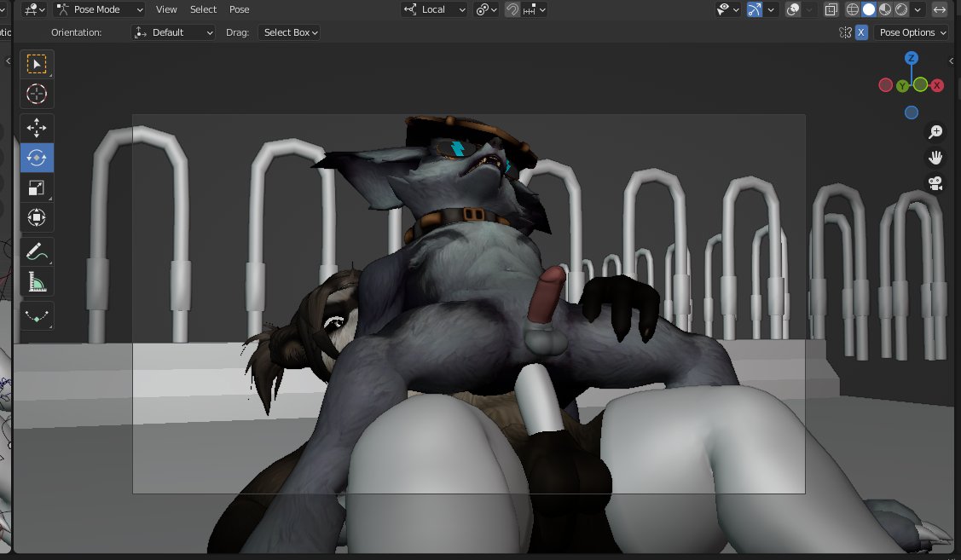Click the negative X axis gizmo circle
This screenshot has width=961, height=560.
886,85
